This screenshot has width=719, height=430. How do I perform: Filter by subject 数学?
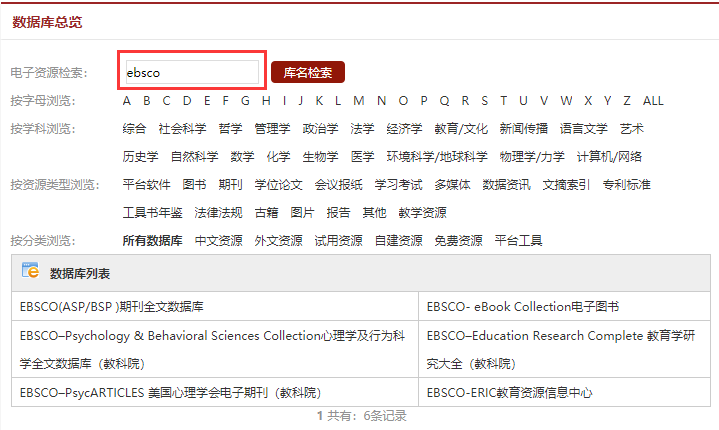pos(242,157)
